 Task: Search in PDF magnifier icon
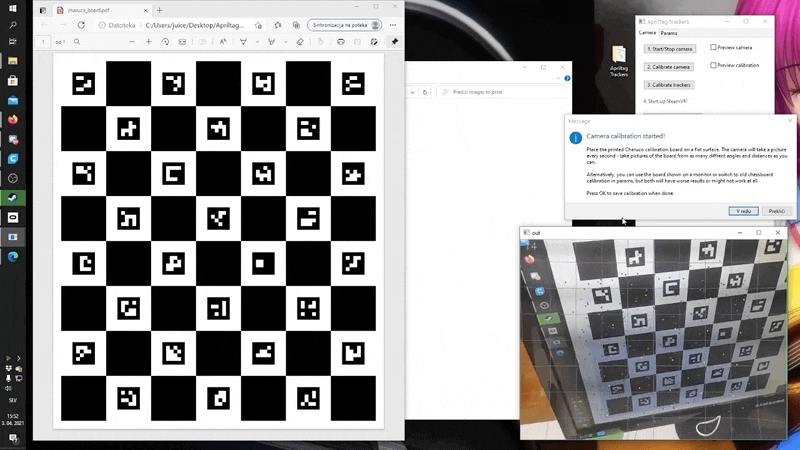tap(77, 42)
